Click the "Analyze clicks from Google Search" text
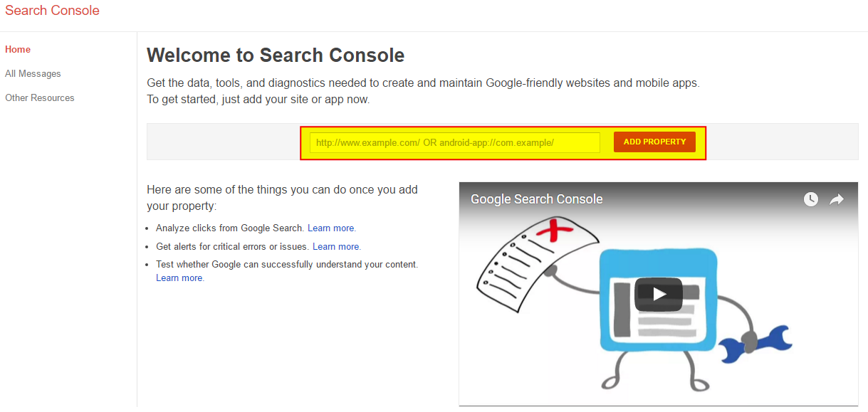The height and width of the screenshot is (412, 868). point(230,228)
